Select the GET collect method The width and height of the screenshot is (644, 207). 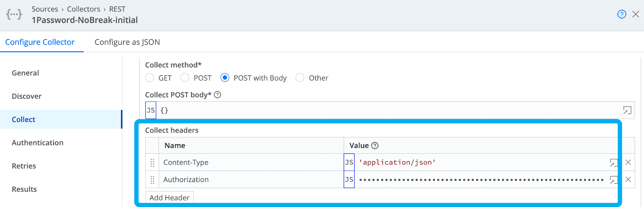[150, 78]
